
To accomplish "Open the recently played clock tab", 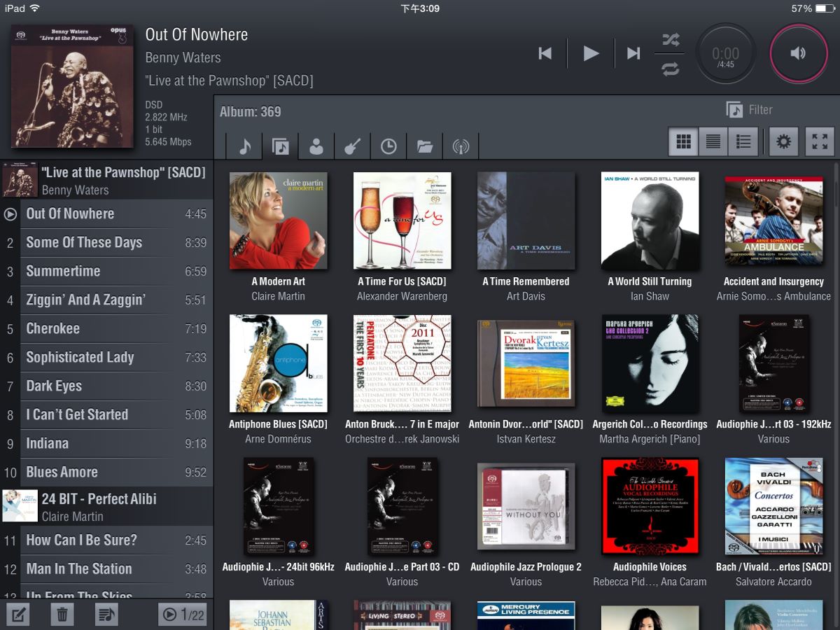I will coord(388,146).
